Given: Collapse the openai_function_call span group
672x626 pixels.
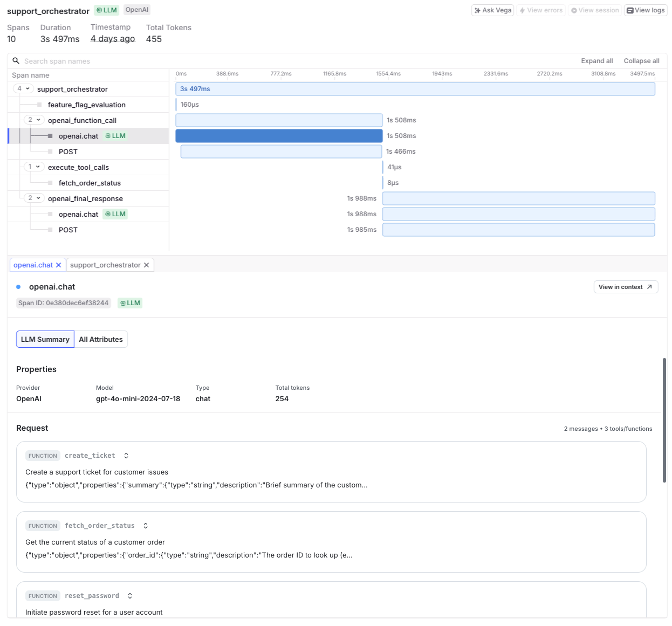Looking at the screenshot, I should (38, 120).
